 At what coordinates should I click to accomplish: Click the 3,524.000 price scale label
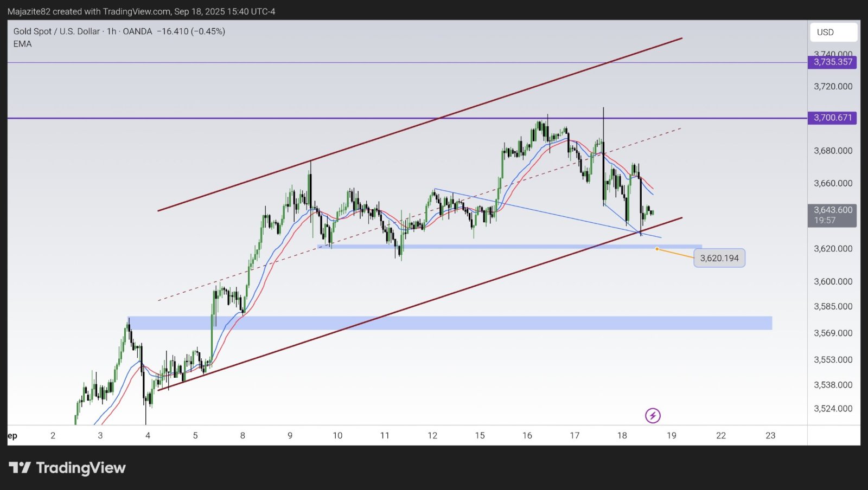[x=833, y=409]
